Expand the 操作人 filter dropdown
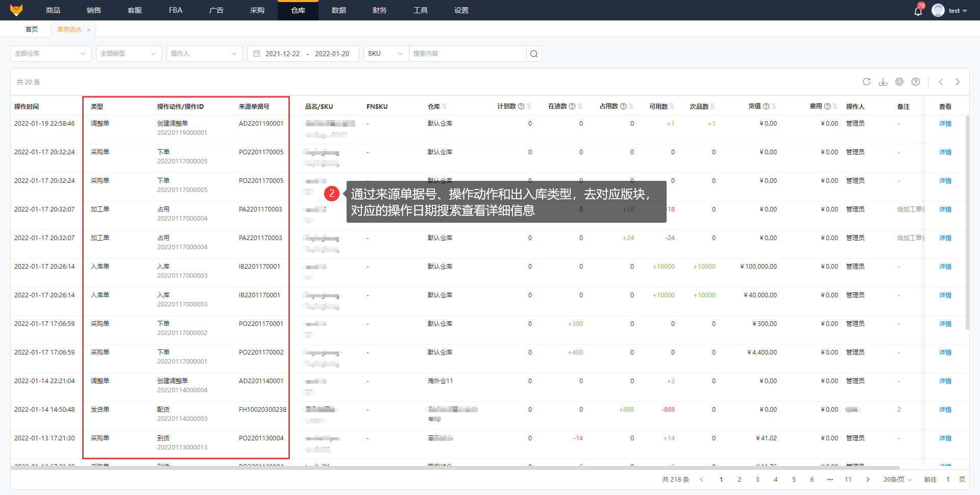This screenshot has height=495, width=980. pos(204,54)
